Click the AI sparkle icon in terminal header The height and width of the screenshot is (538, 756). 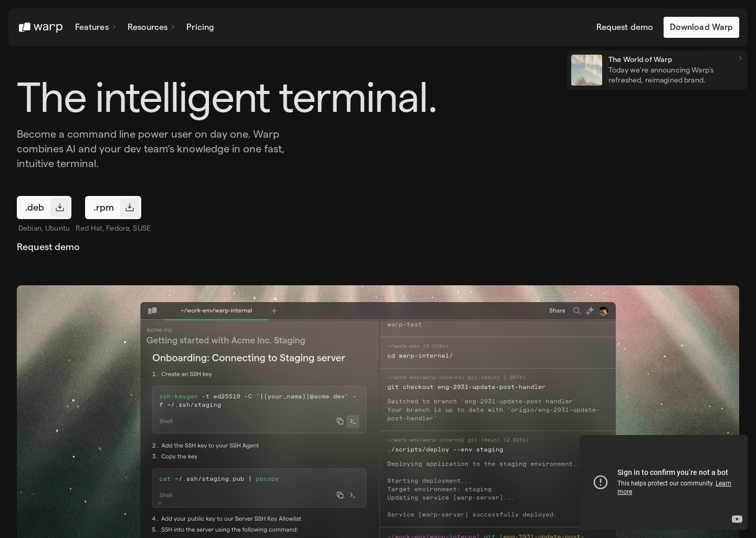point(590,311)
